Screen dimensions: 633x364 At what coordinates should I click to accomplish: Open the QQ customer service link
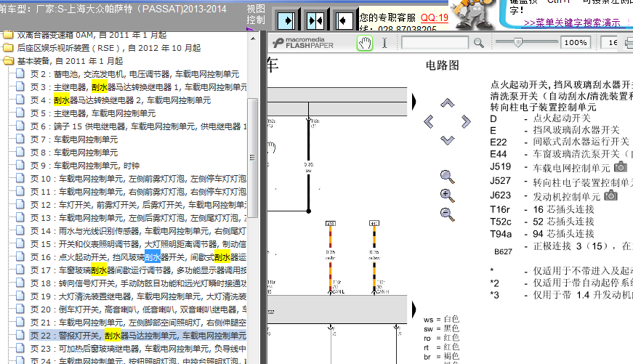tap(435, 17)
